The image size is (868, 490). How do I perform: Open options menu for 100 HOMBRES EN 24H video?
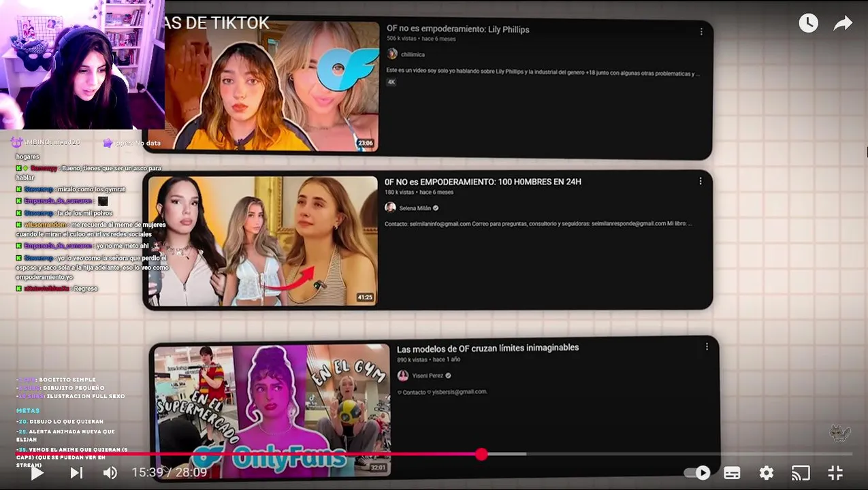pos(700,181)
